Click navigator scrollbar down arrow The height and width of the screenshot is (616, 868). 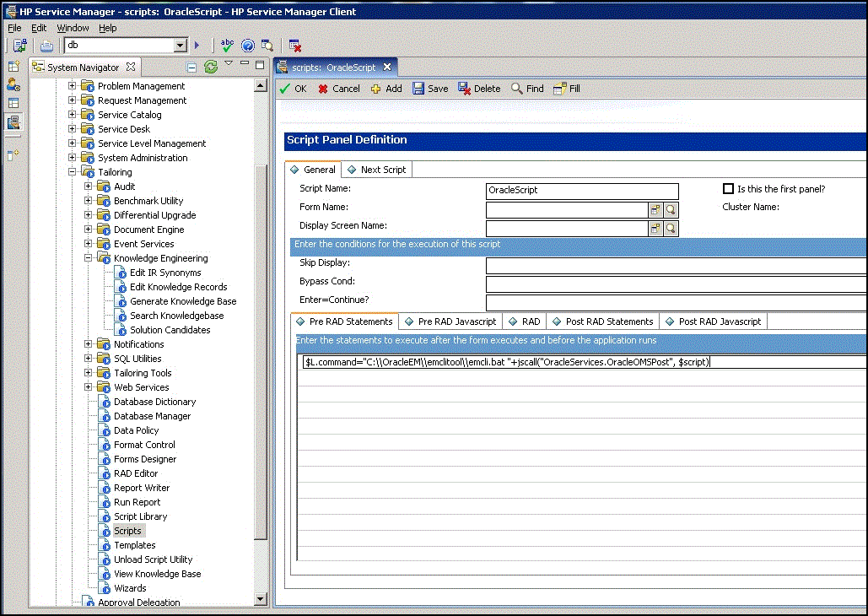click(x=260, y=598)
